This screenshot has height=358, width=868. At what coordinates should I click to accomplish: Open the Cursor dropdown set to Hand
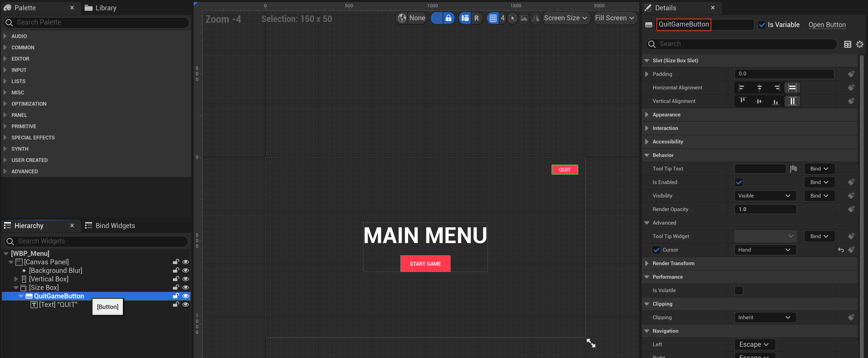pos(765,250)
